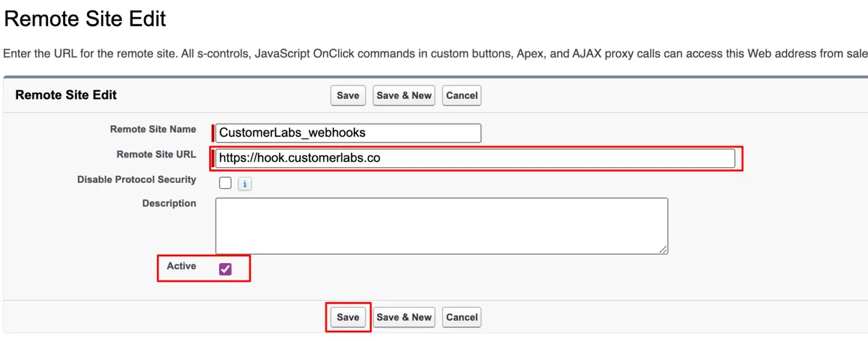Click the 'Remote Site Name' label
Image resolution: width=868 pixels, height=341 pixels.
[153, 129]
